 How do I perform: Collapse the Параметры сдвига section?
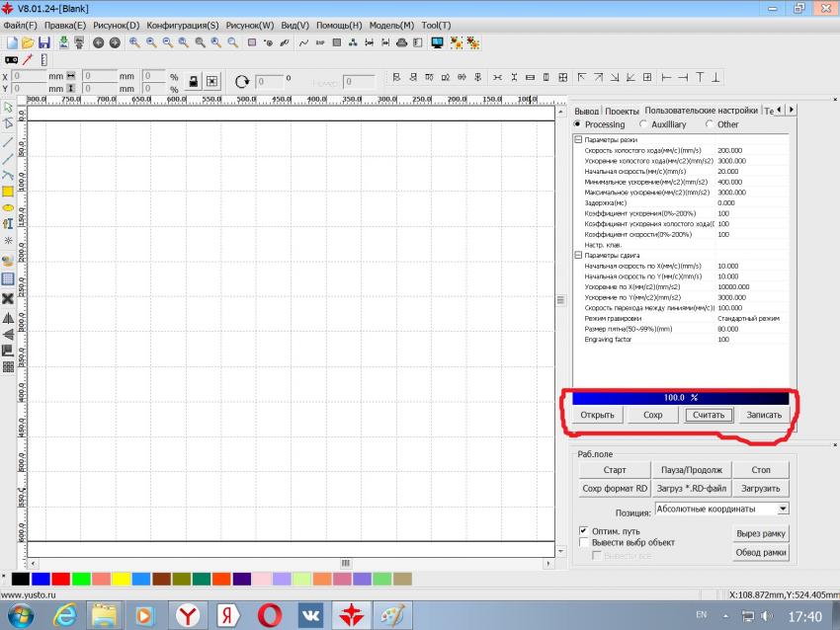(x=578, y=255)
